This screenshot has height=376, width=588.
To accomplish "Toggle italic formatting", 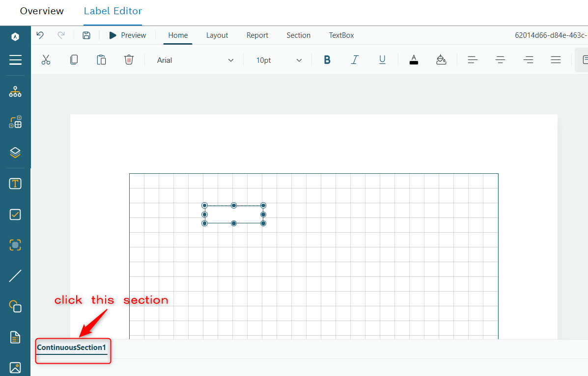I will 355,60.
